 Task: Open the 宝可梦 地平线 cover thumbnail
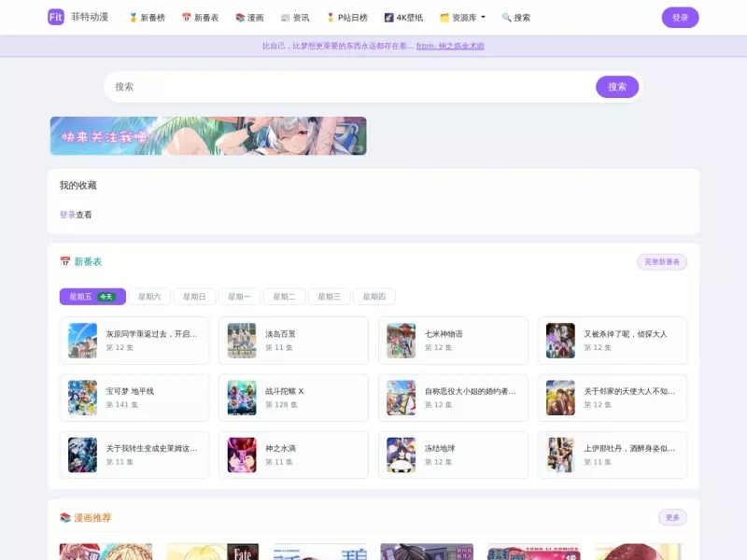82,398
